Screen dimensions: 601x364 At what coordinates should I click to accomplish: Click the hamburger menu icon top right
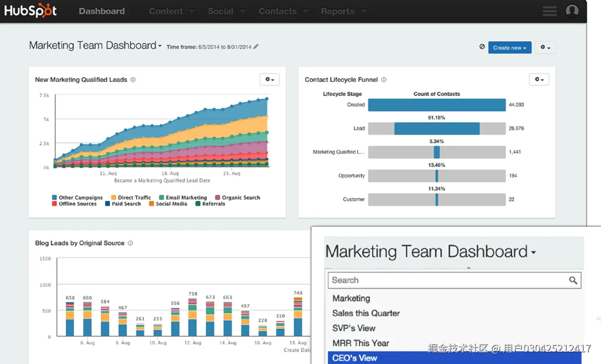549,11
